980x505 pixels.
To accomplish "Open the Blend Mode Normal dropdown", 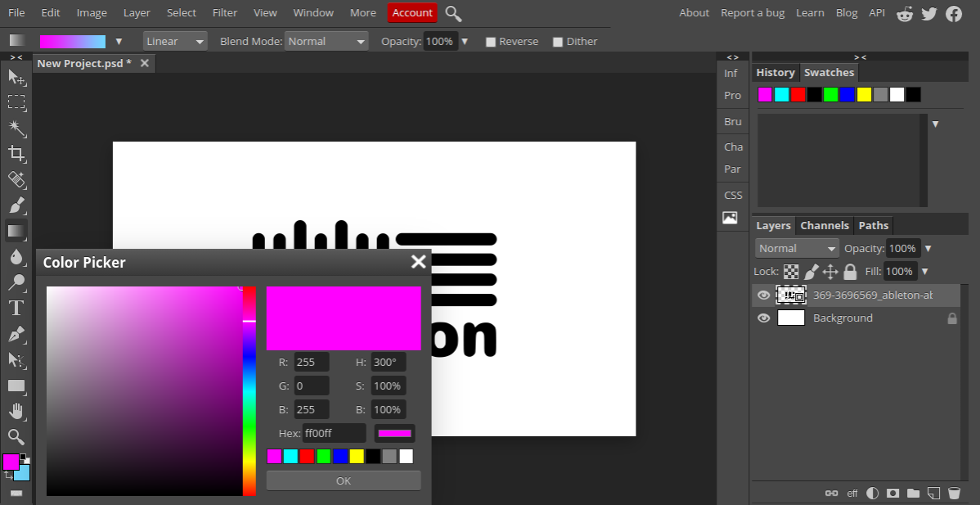I will point(326,41).
